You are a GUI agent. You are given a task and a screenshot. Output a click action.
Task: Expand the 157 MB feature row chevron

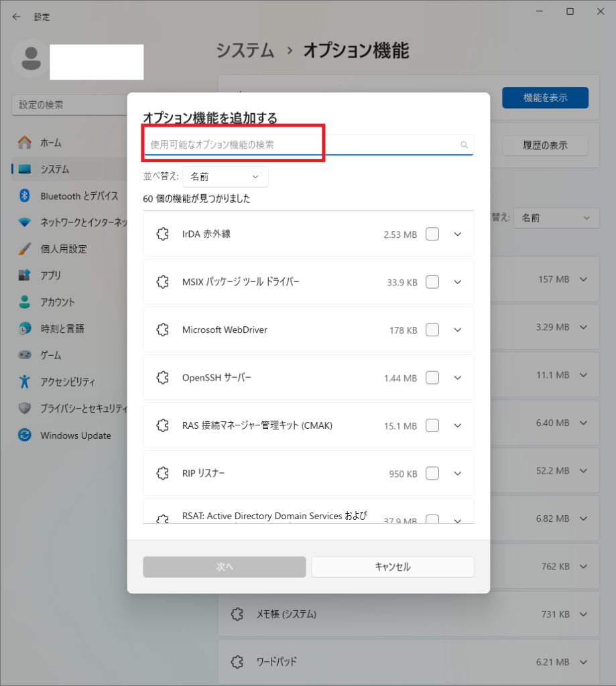583,279
